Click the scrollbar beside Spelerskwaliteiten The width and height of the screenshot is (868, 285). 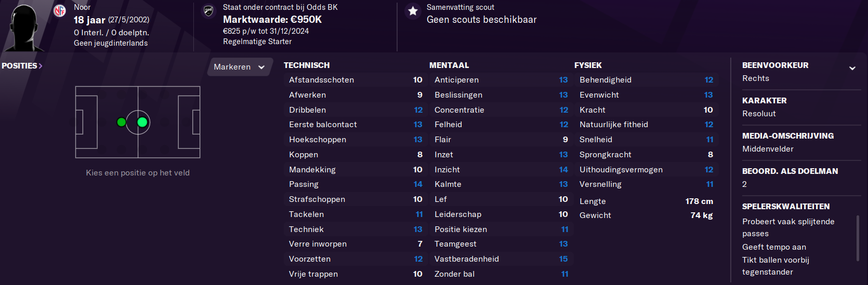858,238
